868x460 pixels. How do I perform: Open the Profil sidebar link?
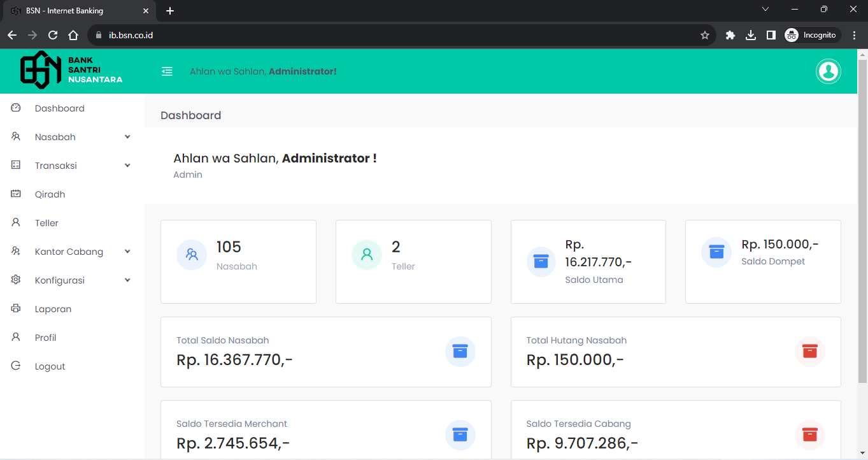point(45,338)
